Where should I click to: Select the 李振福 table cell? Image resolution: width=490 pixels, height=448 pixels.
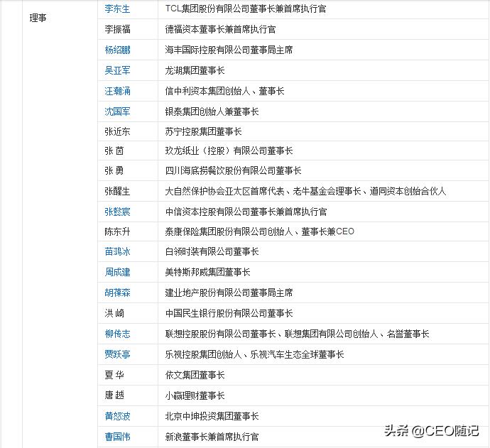click(x=117, y=29)
